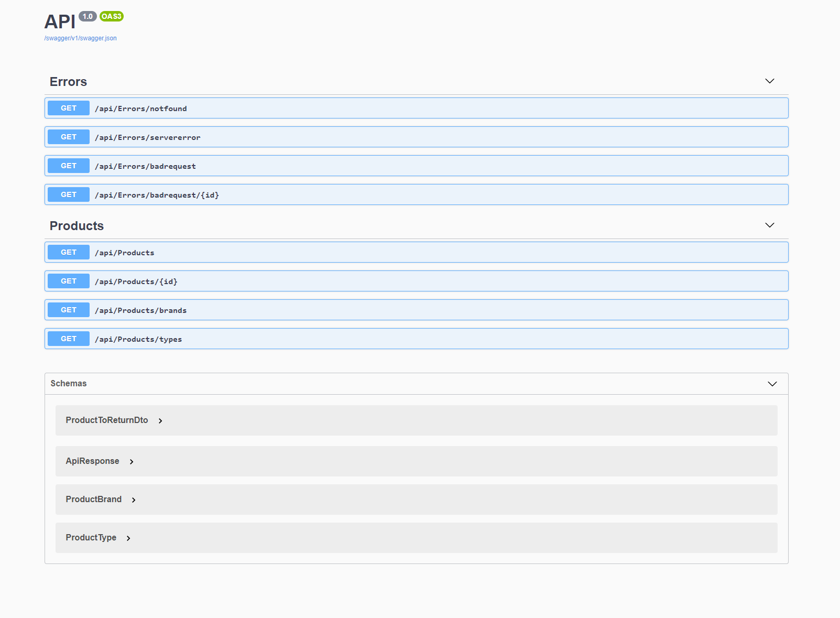Image resolution: width=840 pixels, height=618 pixels.
Task: Click the Schemas section title
Action: tap(69, 384)
